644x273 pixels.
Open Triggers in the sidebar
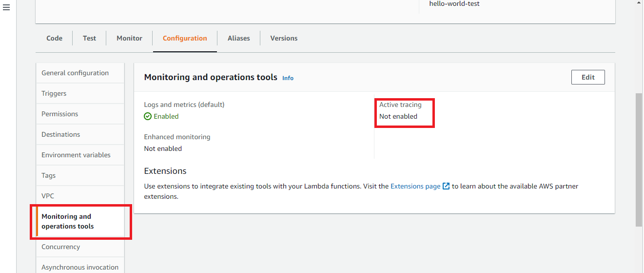coord(54,93)
